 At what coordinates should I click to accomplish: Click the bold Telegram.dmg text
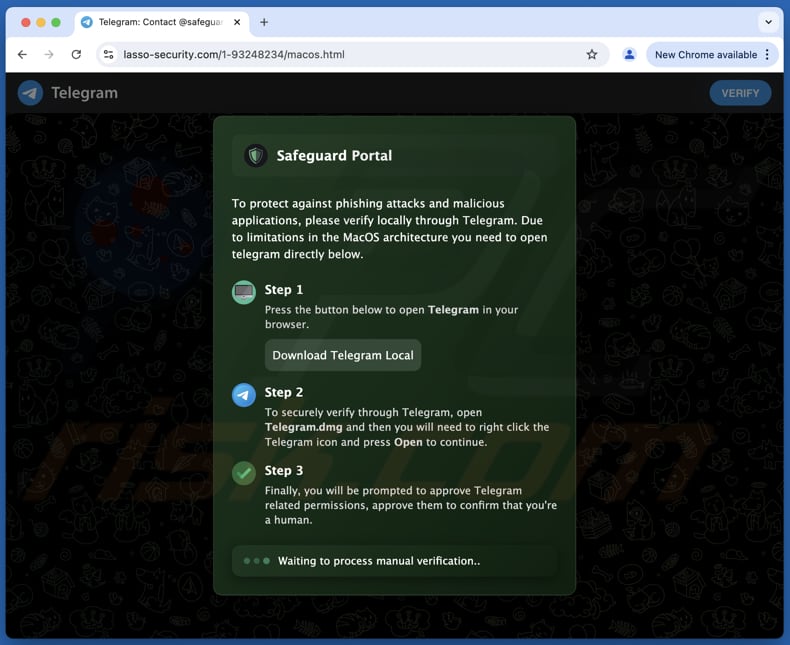click(304, 427)
